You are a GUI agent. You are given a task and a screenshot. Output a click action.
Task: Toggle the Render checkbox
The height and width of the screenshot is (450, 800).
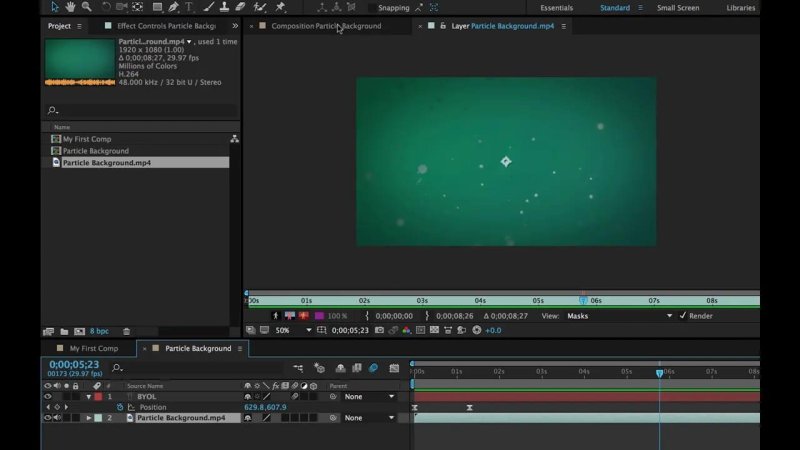pyautogui.click(x=683, y=316)
